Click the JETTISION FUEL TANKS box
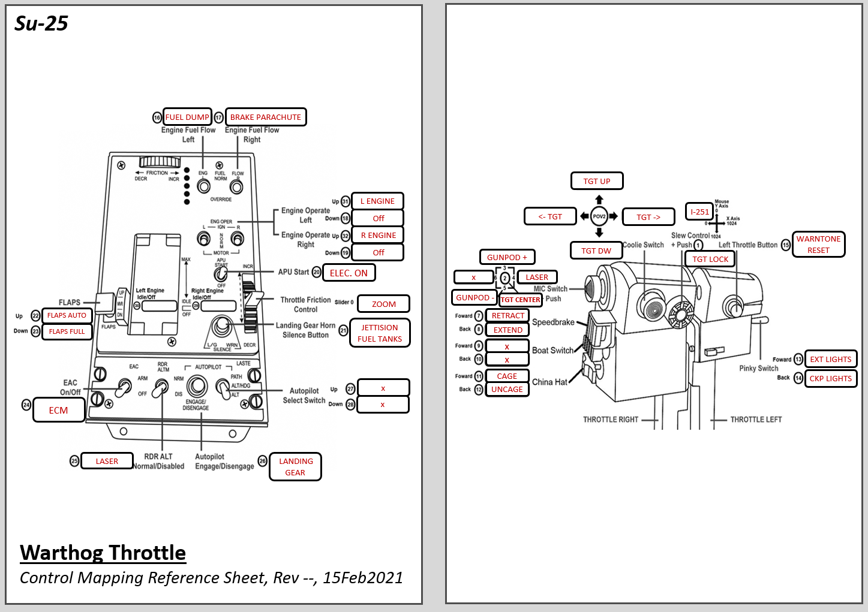Screen dimensions: 868x612 [x=380, y=333]
